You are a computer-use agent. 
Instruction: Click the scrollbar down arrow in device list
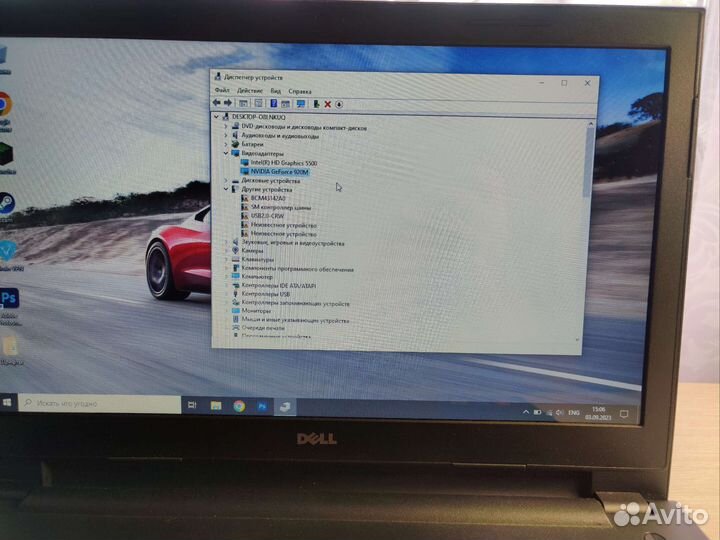577,340
